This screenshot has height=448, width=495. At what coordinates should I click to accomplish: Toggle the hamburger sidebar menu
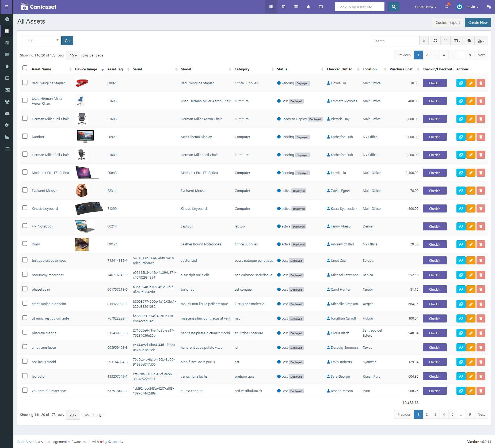pos(6,7)
